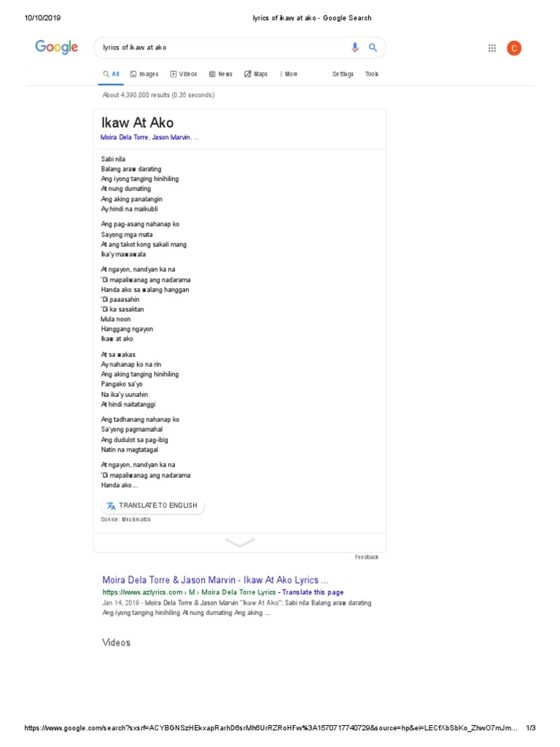Screen dimensions: 560x747
Task: Click the voice search microphone icon
Action: [x=355, y=48]
